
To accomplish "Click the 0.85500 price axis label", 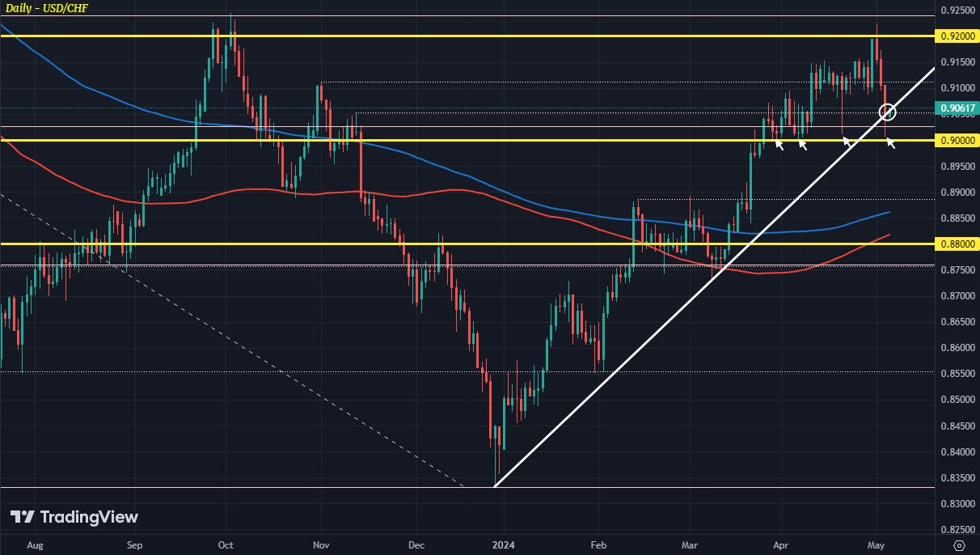I will 957,373.
